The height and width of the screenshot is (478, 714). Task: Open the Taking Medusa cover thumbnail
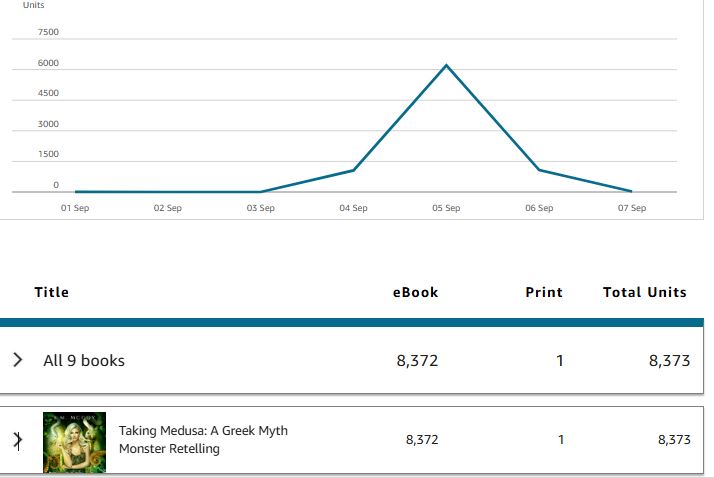pos(74,442)
